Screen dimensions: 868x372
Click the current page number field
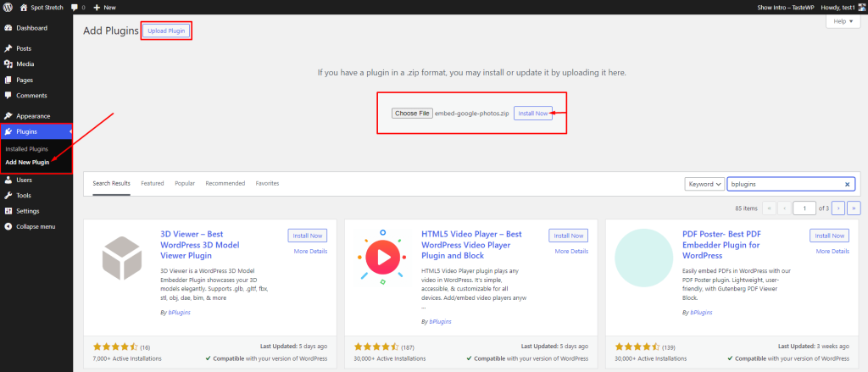coord(805,208)
